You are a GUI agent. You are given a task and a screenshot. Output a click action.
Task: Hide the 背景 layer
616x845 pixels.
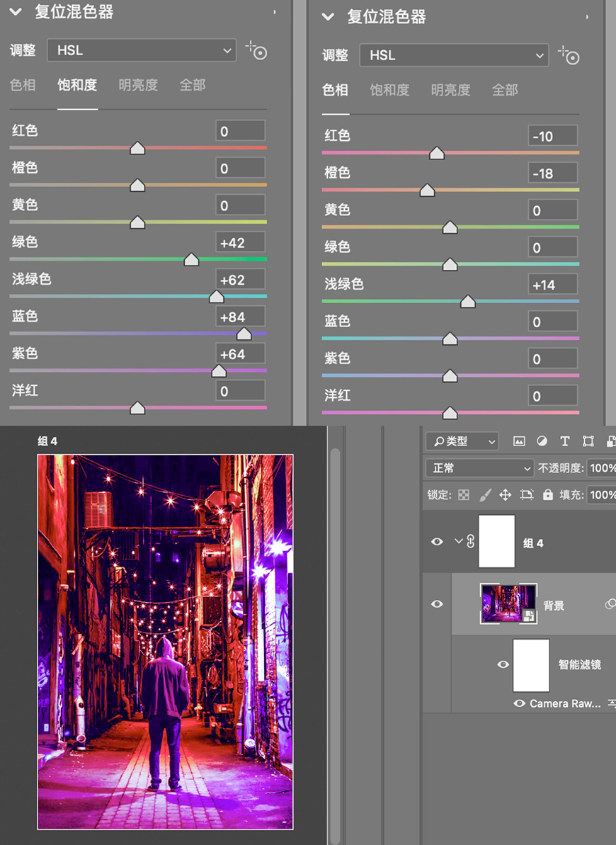(x=437, y=603)
